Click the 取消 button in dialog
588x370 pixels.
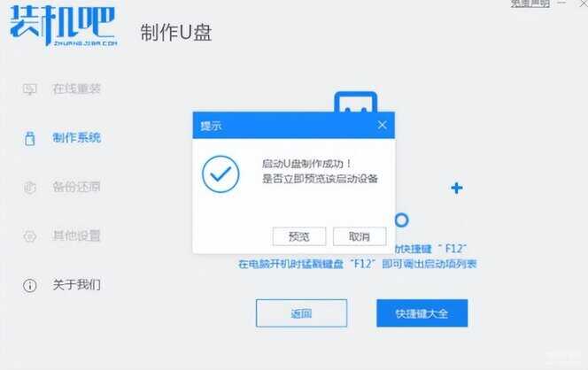click(x=360, y=236)
